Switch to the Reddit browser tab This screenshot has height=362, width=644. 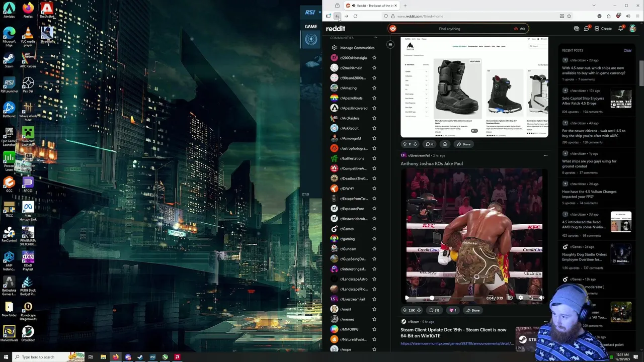pyautogui.click(x=371, y=6)
